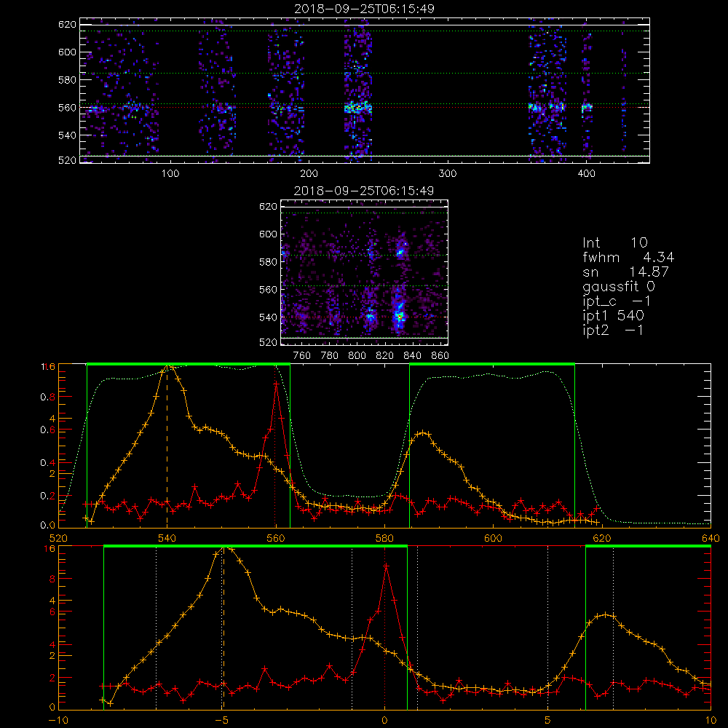Click x-axis label 100 in top panel
This screenshot has width=728, height=728.
(170, 174)
